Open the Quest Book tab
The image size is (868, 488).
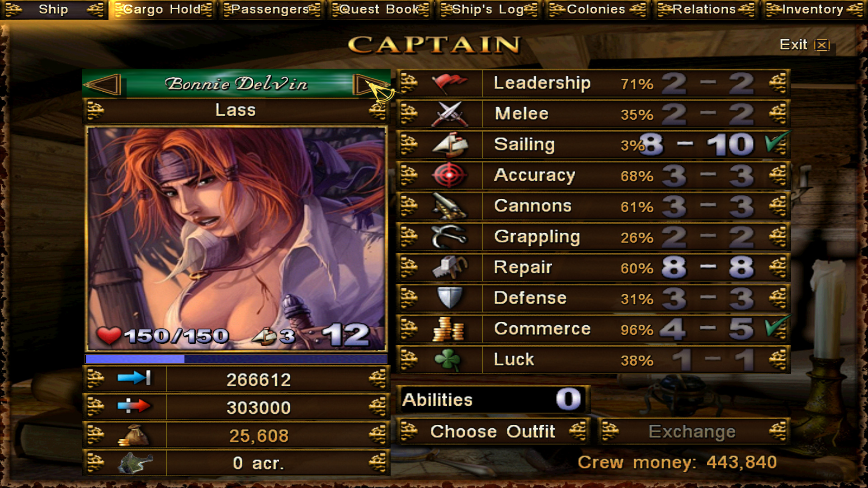coord(380,9)
